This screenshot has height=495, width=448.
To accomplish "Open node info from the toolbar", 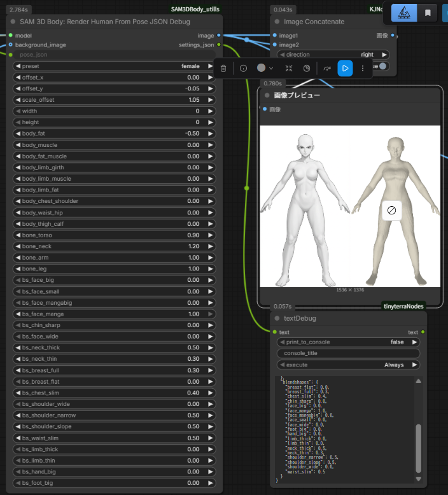I will pos(244,68).
